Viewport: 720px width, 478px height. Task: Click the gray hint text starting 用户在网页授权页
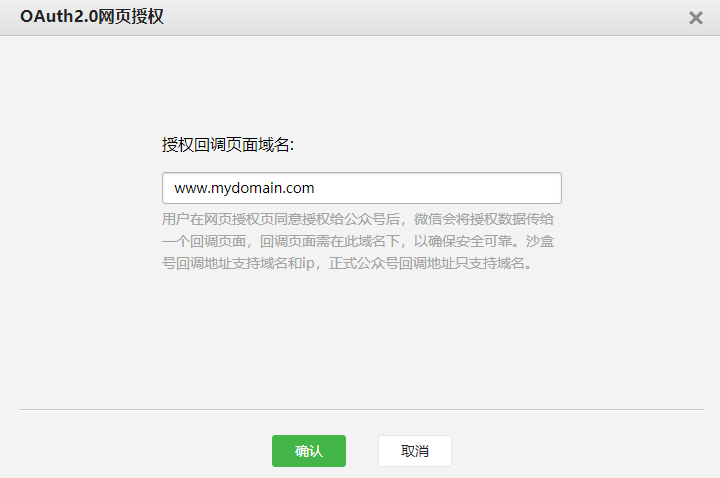(x=358, y=241)
